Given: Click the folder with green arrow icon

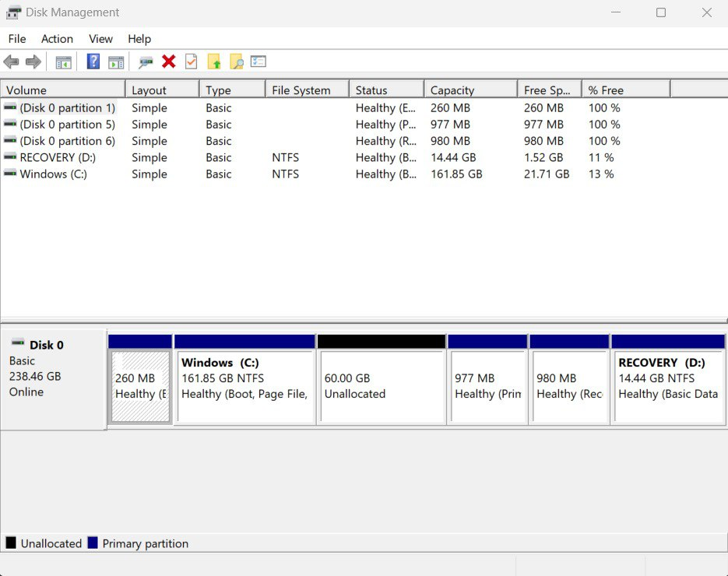Looking at the screenshot, I should (x=214, y=62).
